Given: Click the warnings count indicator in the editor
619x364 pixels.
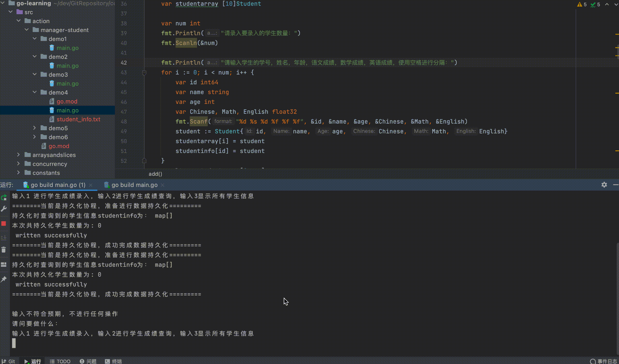Looking at the screenshot, I should (582, 4).
